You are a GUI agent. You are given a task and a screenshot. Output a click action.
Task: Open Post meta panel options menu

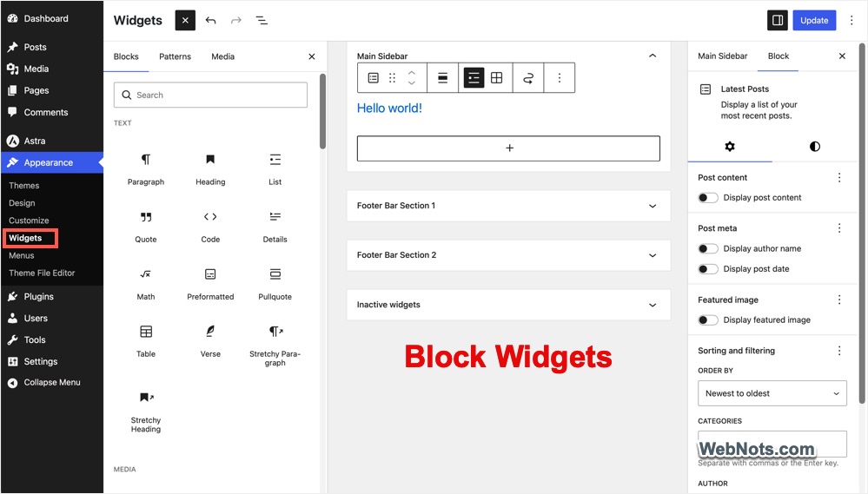[839, 228]
